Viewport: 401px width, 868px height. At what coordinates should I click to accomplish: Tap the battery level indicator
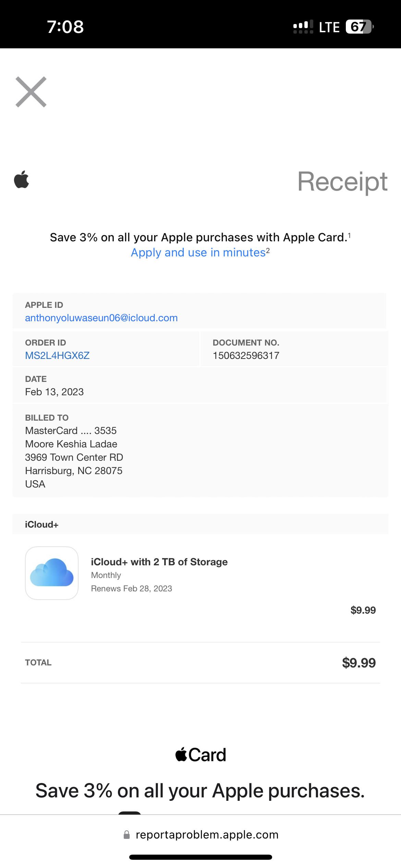click(x=359, y=27)
